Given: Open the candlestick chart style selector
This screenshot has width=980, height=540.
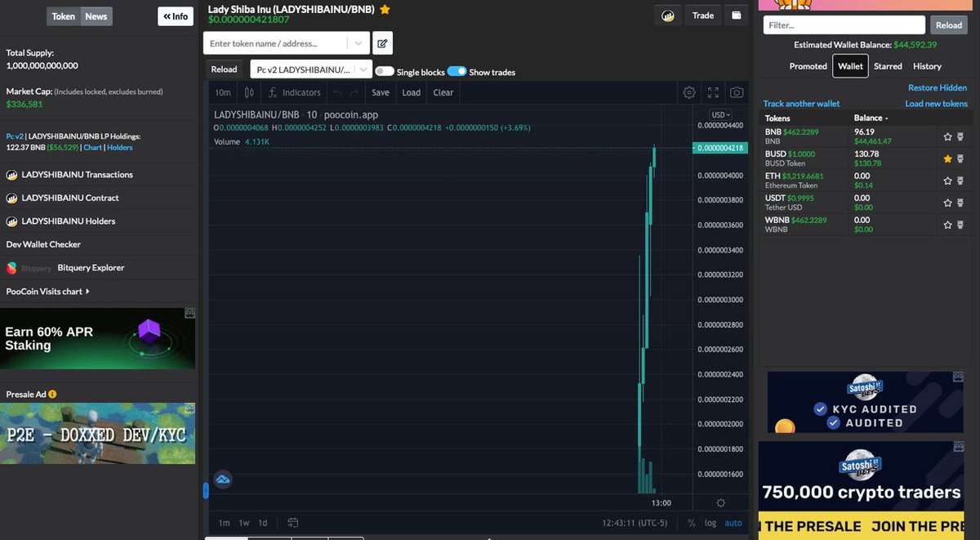Looking at the screenshot, I should tap(250, 92).
